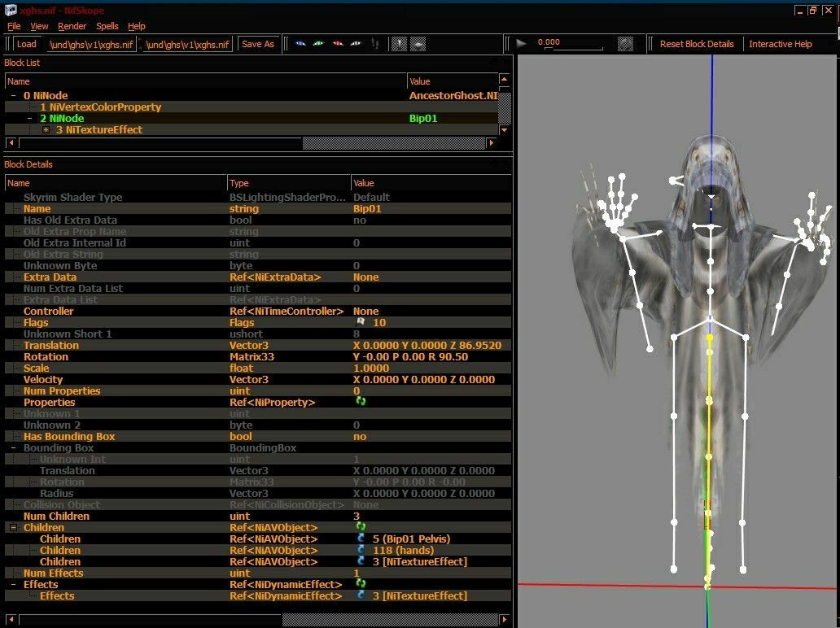This screenshot has width=840, height=628.
Task: Click the animation time slider
Action: tap(573, 49)
